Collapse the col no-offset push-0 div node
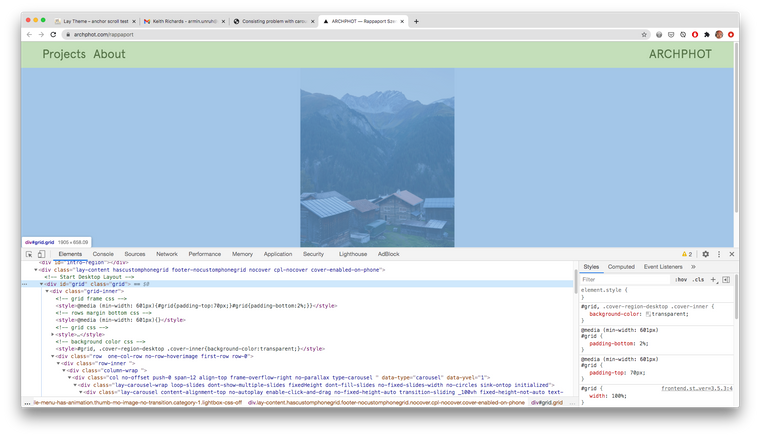This screenshot has height=437, width=760. [x=69, y=377]
